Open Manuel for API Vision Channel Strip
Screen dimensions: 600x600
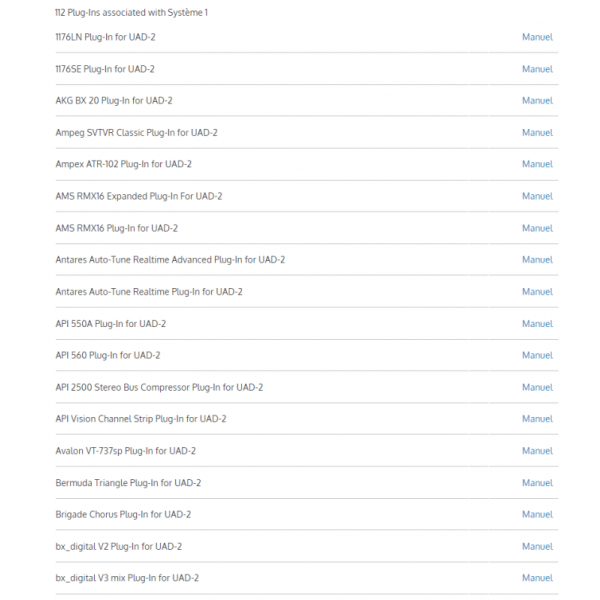(x=537, y=419)
